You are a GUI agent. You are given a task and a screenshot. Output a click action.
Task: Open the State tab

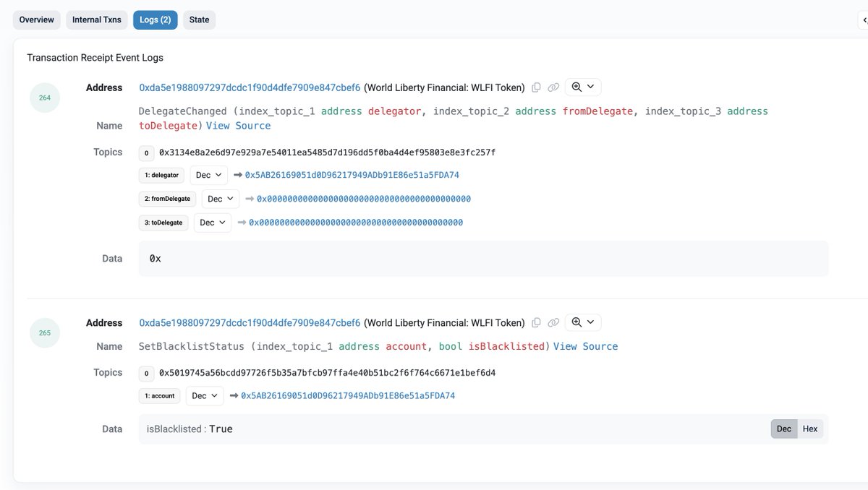(200, 20)
